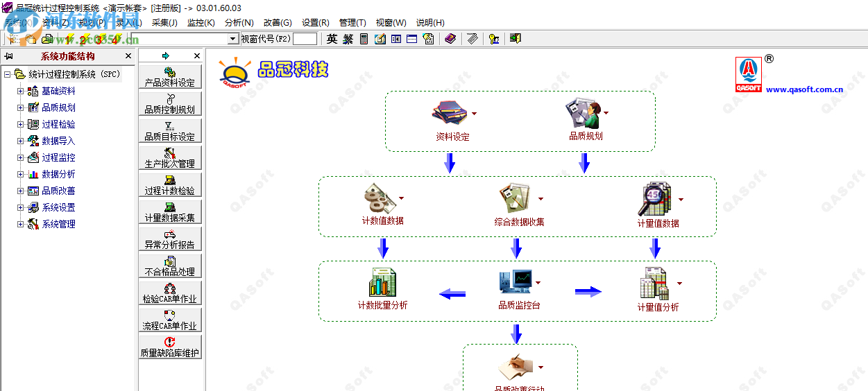
Task: Open 资料设定 books icon in flowchart
Action: click(x=450, y=113)
